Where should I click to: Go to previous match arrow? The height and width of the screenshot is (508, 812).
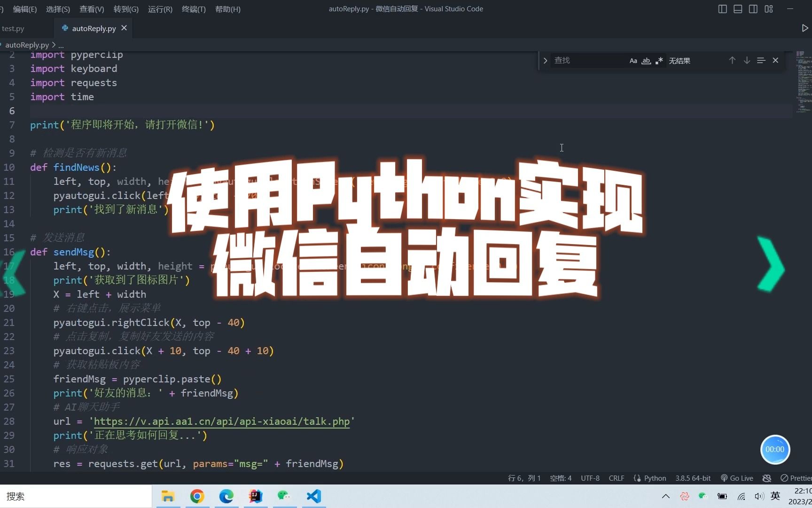732,60
